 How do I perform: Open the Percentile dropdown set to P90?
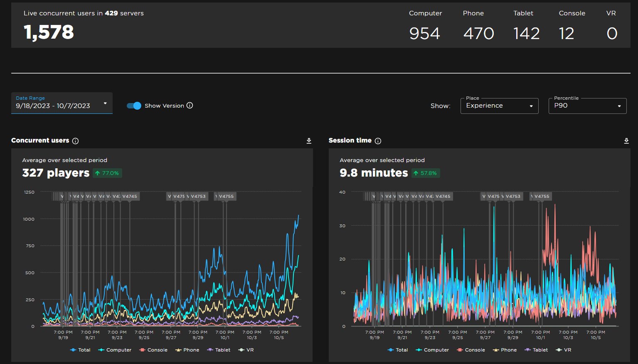[x=587, y=106]
